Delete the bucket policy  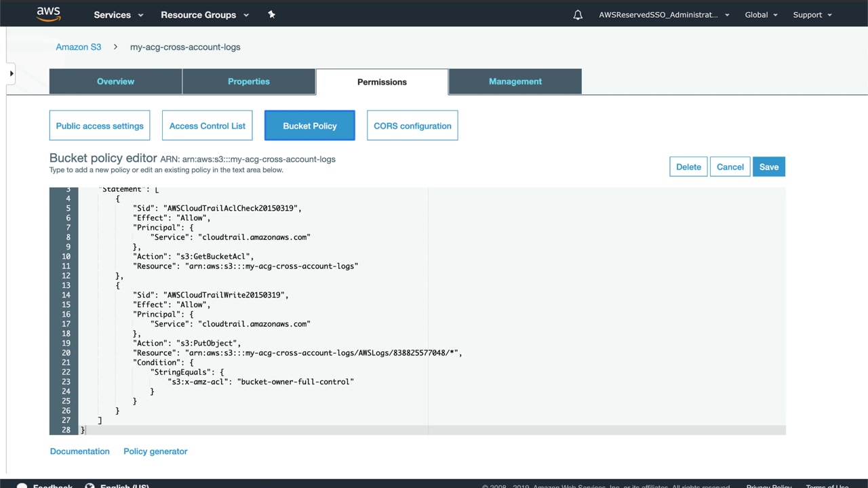[x=688, y=167]
